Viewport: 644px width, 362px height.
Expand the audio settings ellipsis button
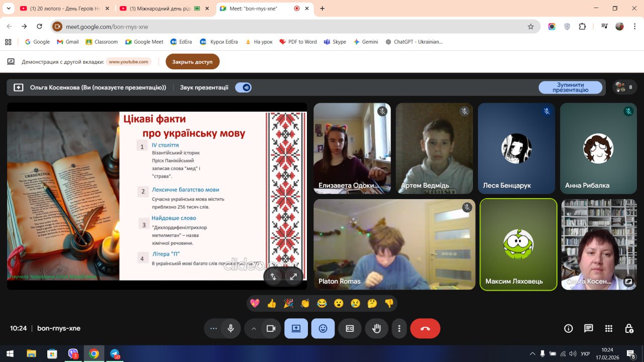pyautogui.click(x=213, y=328)
